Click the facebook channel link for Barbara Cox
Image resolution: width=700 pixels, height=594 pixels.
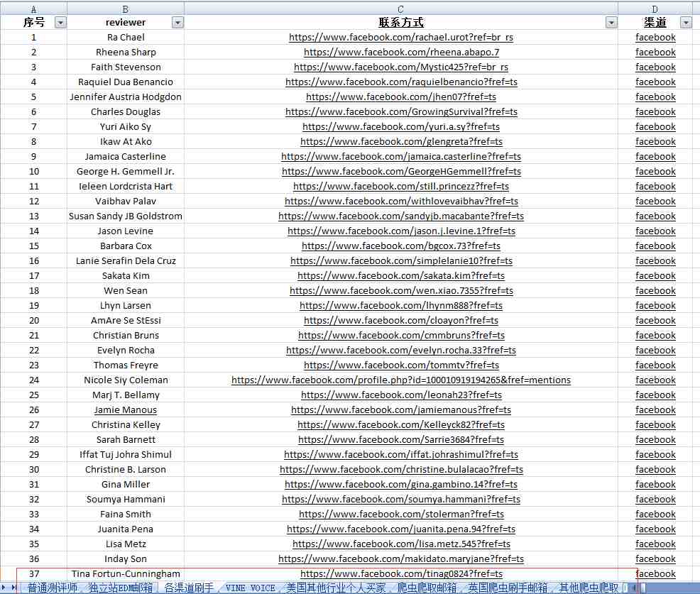click(655, 246)
